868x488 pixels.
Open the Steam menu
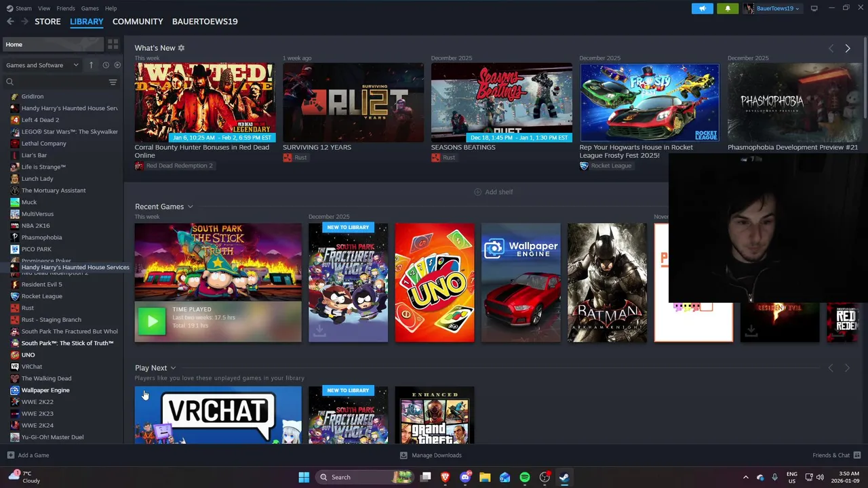click(19, 8)
